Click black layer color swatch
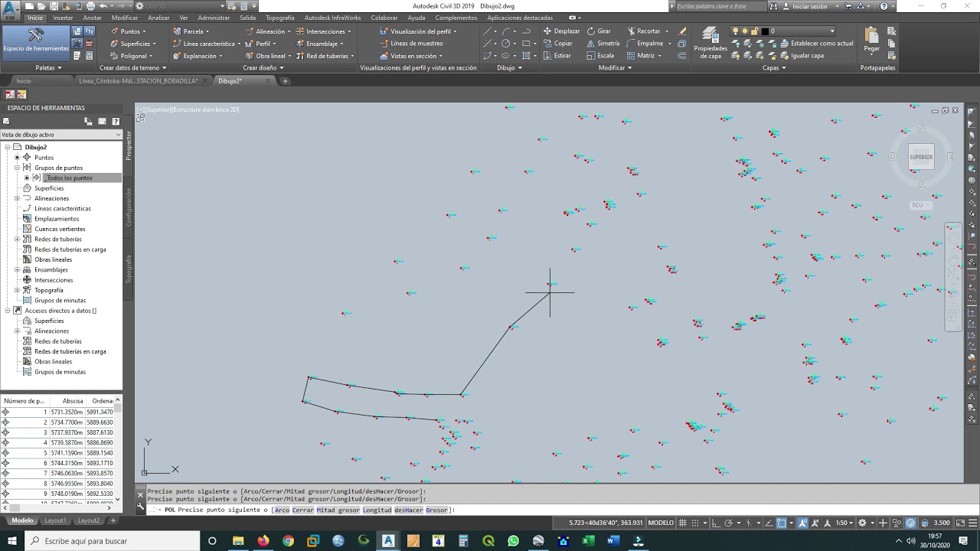Image resolution: width=980 pixels, height=551 pixels. click(x=765, y=31)
